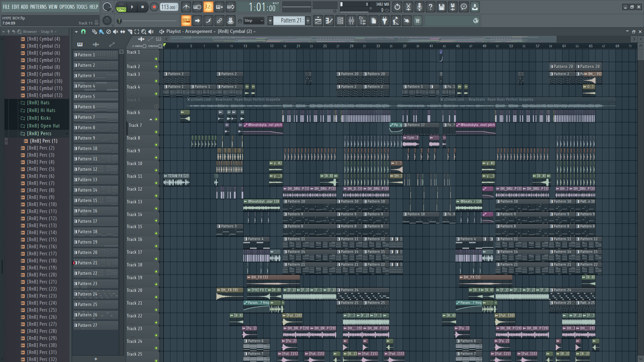Open the PATTERNS menu

pyautogui.click(x=38, y=7)
